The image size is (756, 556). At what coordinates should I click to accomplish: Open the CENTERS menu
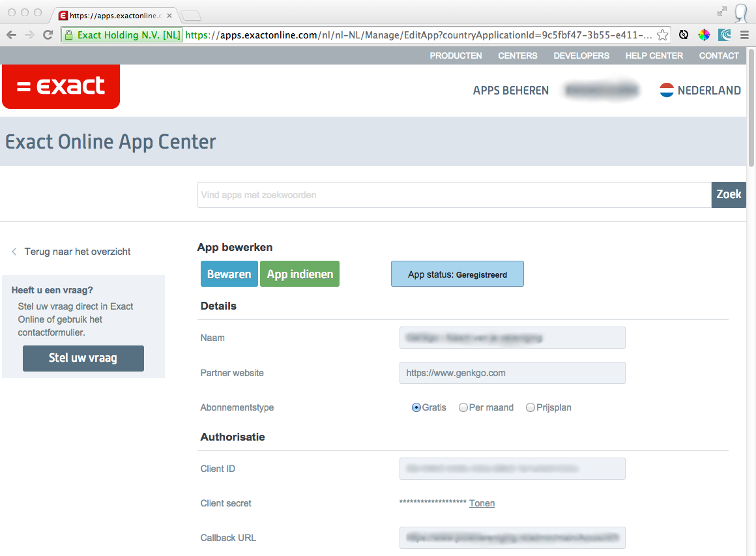518,55
